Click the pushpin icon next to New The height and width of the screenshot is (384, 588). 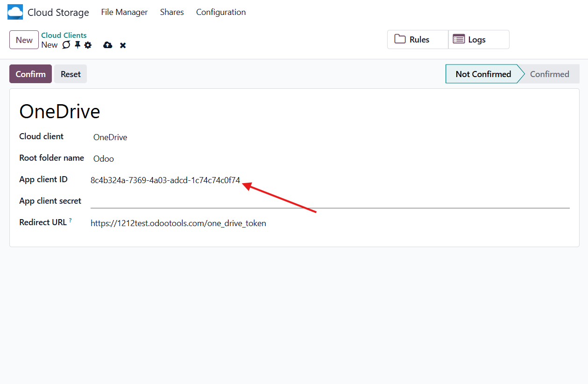tap(78, 45)
